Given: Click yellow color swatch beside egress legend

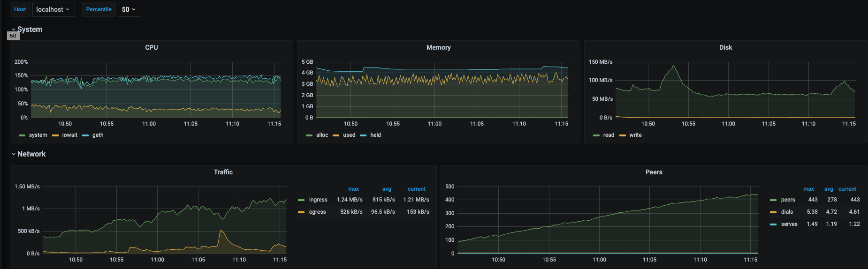Looking at the screenshot, I should (x=301, y=212).
